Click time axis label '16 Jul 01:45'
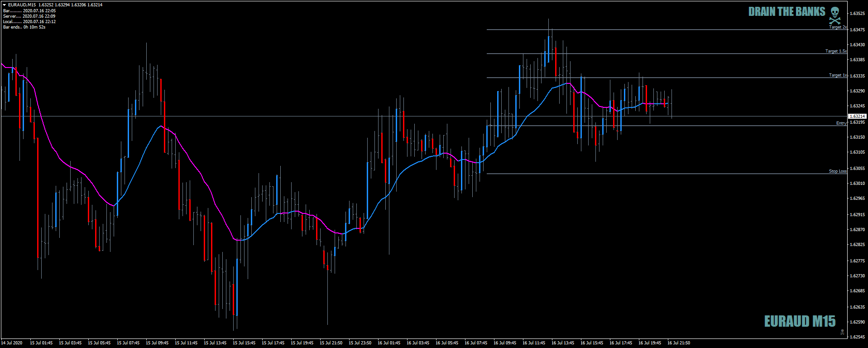The image size is (868, 348). 389,343
